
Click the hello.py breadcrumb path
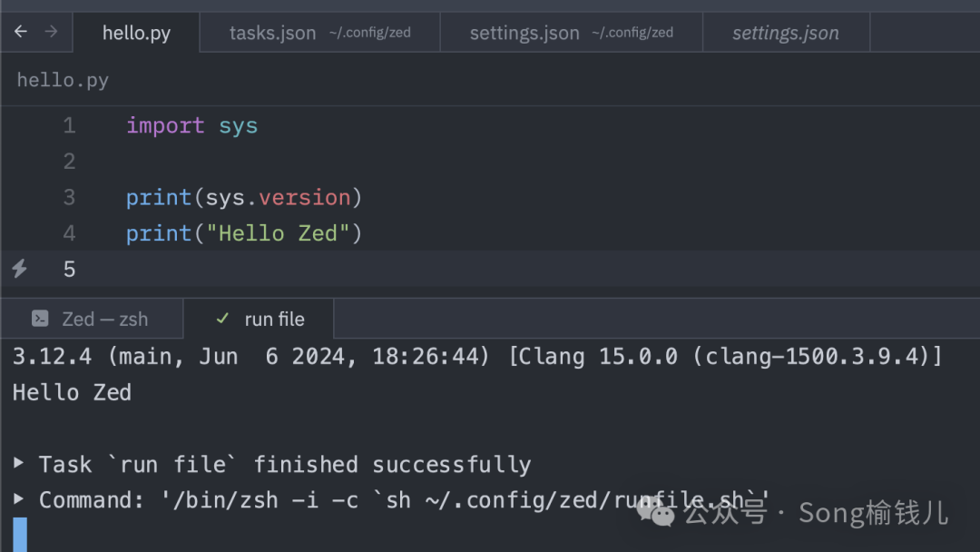point(63,80)
